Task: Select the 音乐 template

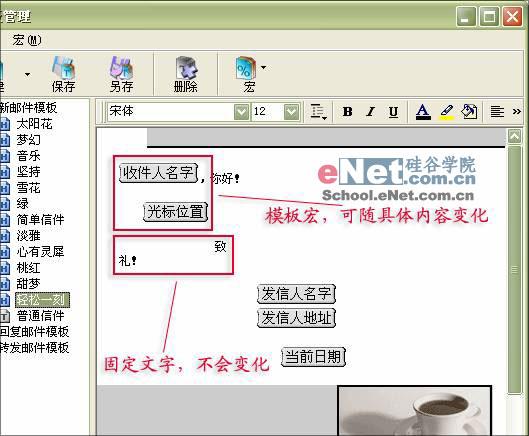Action: (28, 156)
